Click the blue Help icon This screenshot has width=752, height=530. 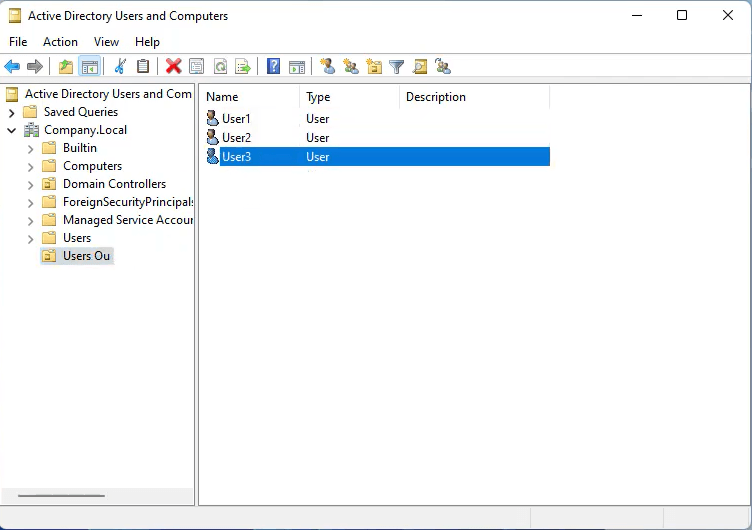click(x=273, y=67)
